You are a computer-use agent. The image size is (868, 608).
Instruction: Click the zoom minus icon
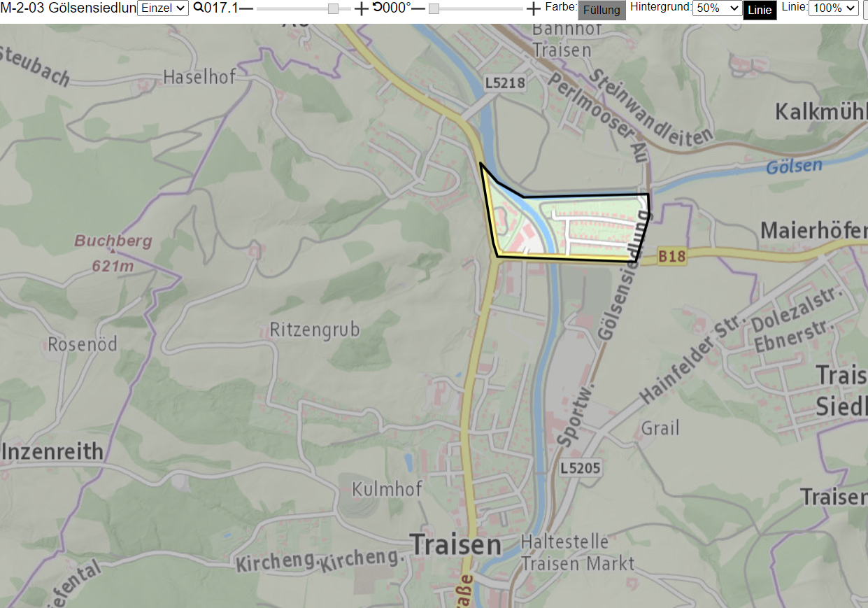tap(246, 8)
